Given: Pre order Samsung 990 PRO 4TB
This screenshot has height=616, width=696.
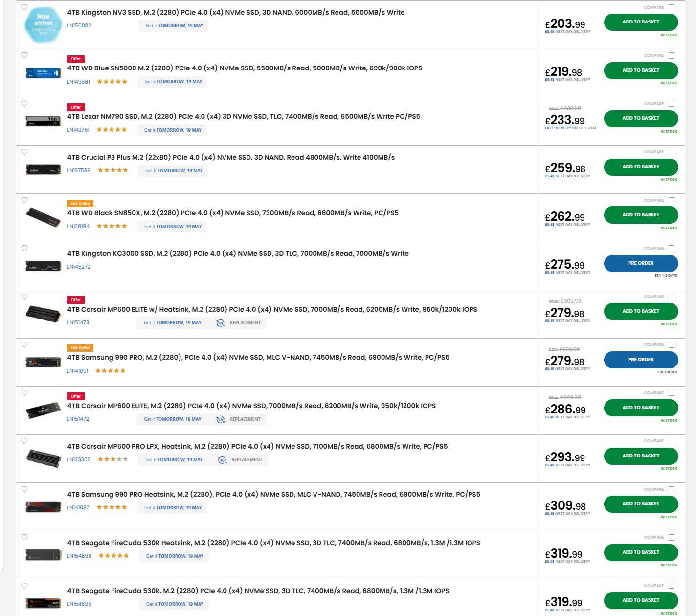Looking at the screenshot, I should tap(641, 360).
